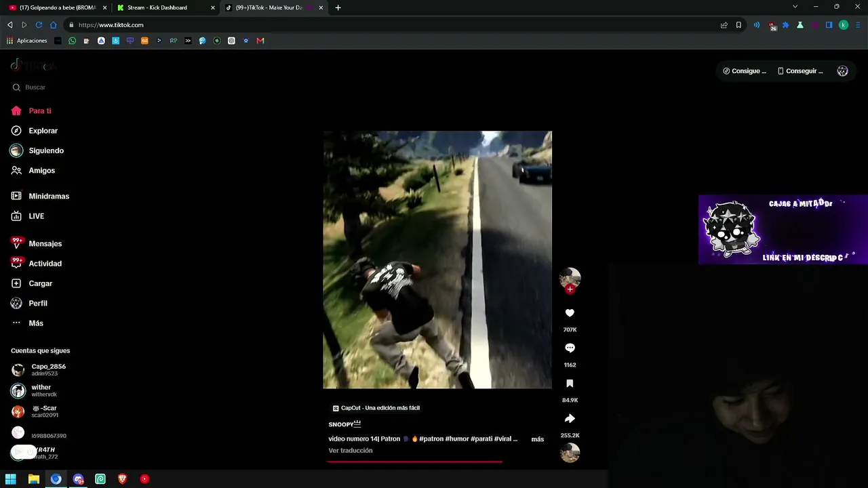Save the video with the bookmark icon
This screenshot has height=488, width=868.
(x=570, y=384)
